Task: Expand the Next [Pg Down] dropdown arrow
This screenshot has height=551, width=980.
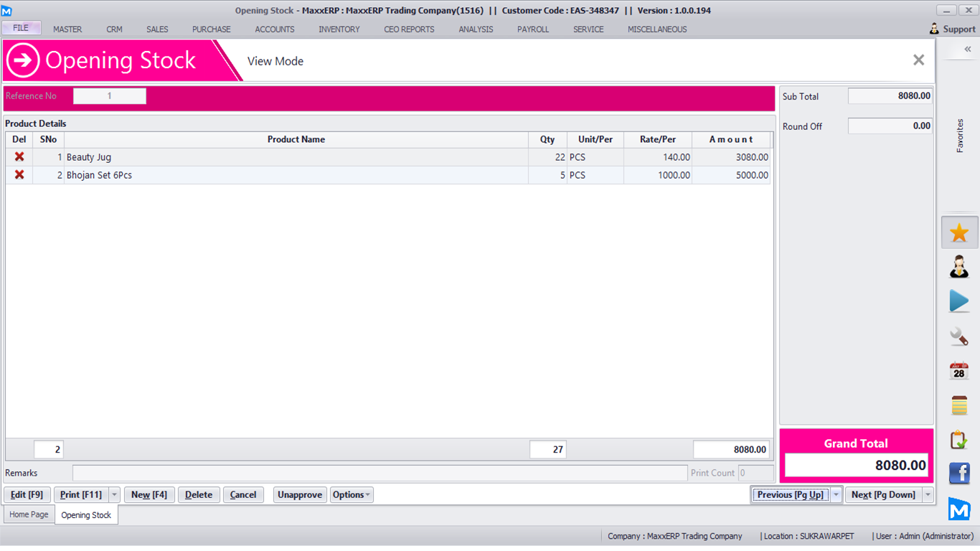Action: point(928,495)
